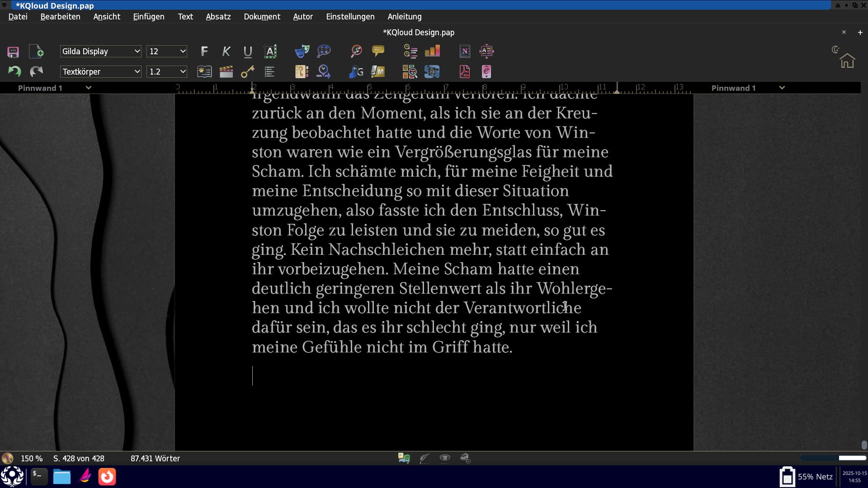Toggle the eye icon in status bar
The width and height of the screenshot is (868, 488).
pos(445,458)
